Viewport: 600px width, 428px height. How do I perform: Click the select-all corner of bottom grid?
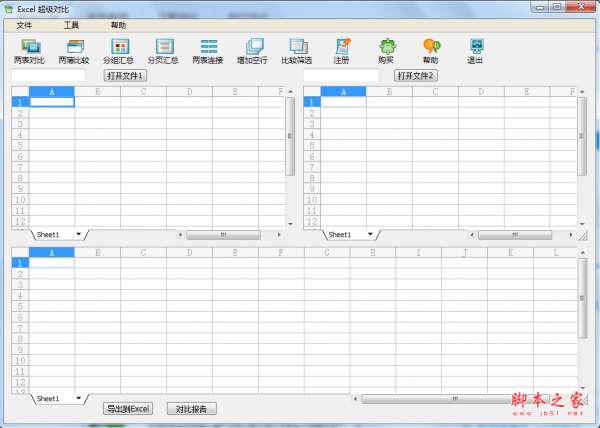[20, 252]
